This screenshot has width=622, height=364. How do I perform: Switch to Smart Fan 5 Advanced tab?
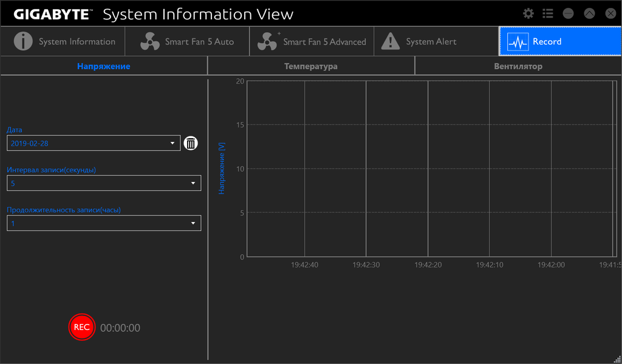[x=312, y=42]
